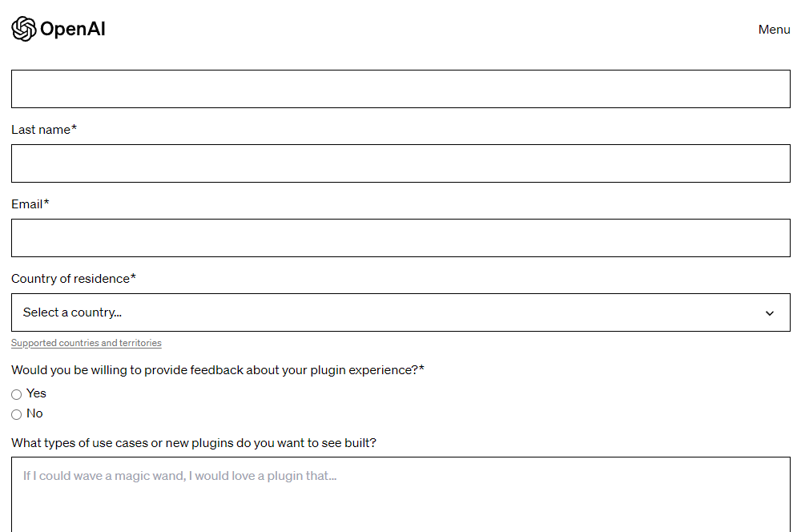Click the Country of residence label
Image resolution: width=793 pixels, height=532 pixels.
click(74, 279)
